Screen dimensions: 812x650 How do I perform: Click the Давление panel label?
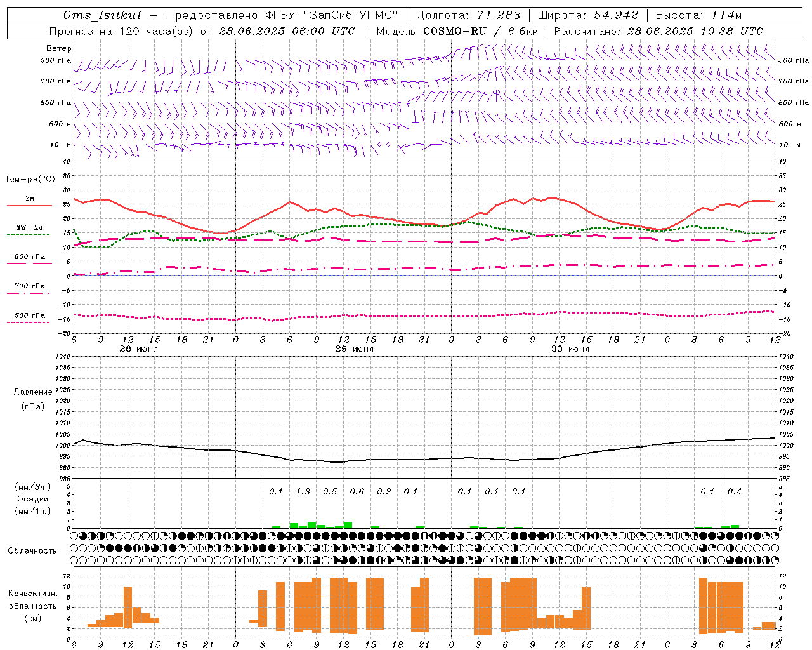33,392
